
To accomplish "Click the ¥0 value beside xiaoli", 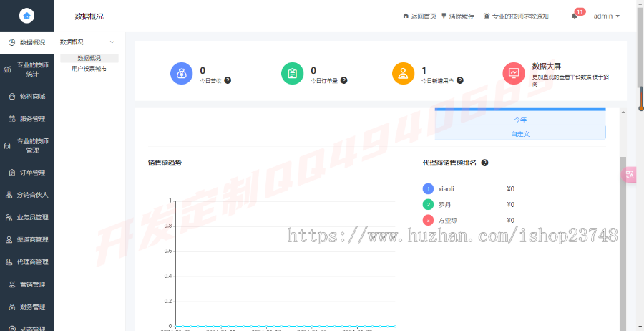I will 511,189.
